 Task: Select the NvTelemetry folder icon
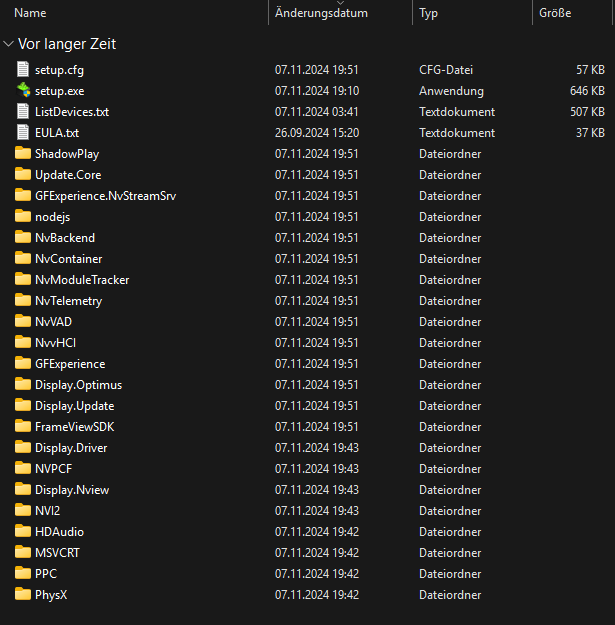tap(23, 301)
